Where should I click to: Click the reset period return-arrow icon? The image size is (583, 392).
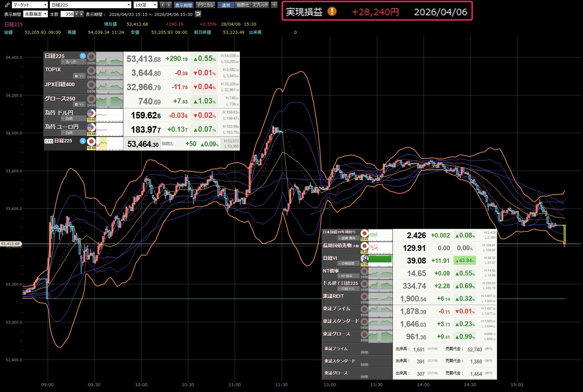click(198, 14)
